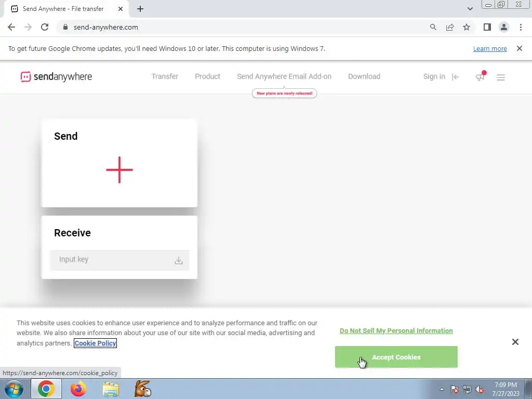
Task: Click the muted volume tray icon
Action: (x=480, y=389)
